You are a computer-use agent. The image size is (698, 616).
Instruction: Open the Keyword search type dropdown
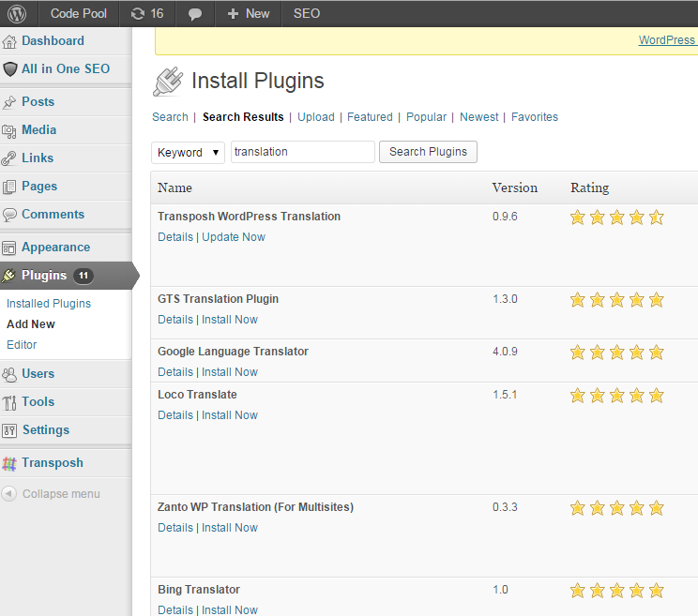tap(188, 152)
